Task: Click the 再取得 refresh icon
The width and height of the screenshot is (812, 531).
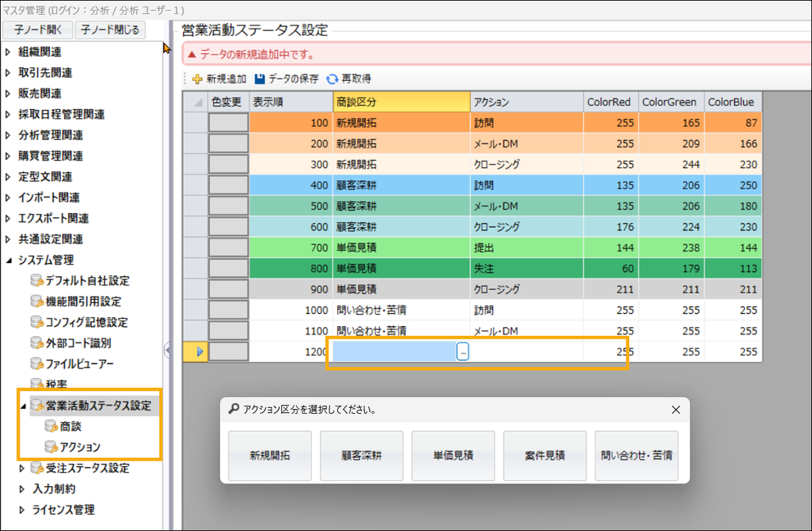Action: click(x=332, y=79)
